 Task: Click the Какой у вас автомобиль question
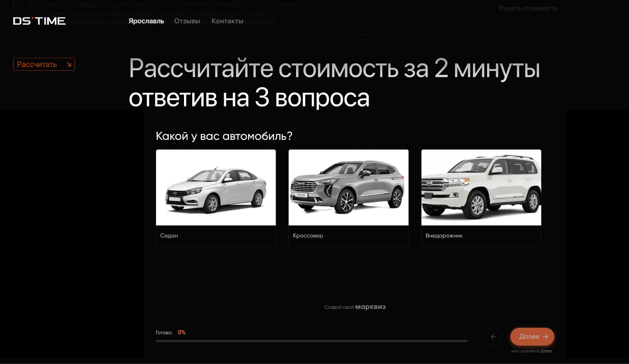224,136
